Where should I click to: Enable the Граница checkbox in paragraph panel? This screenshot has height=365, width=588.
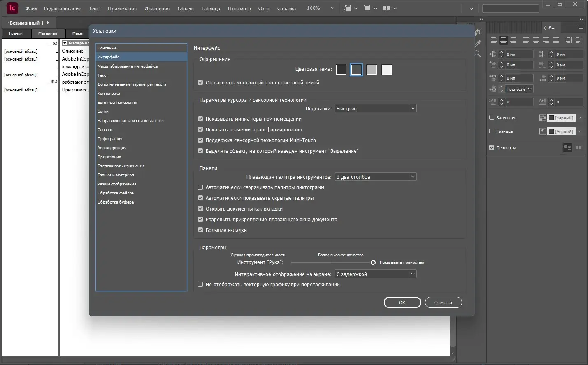click(492, 131)
